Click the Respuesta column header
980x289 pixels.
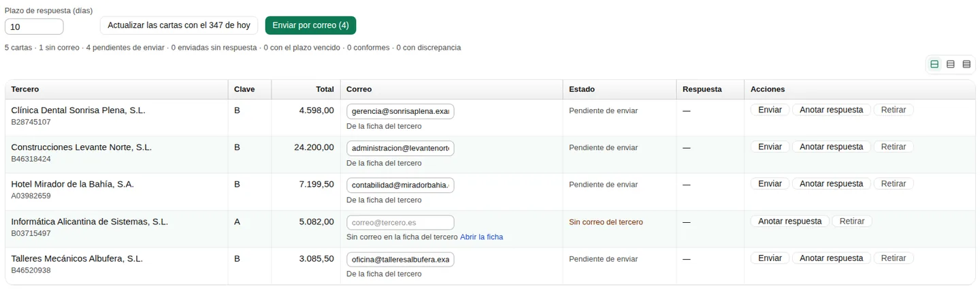pyautogui.click(x=709, y=89)
